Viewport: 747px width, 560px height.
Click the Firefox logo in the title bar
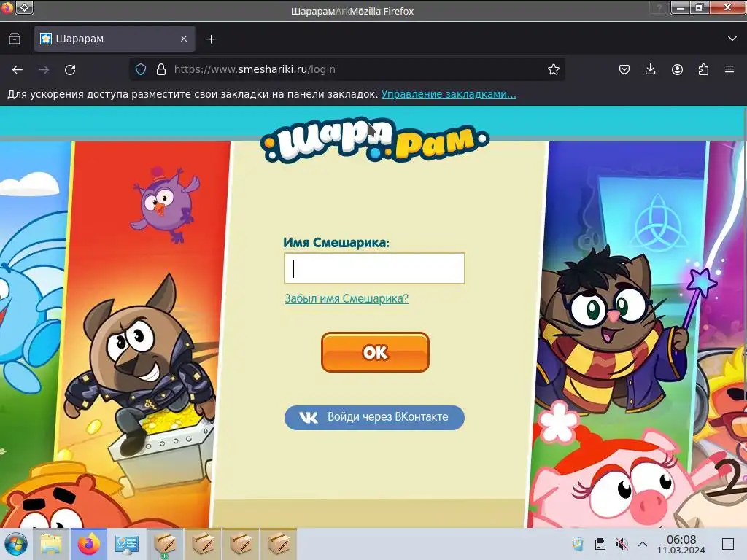pyautogui.click(x=7, y=7)
